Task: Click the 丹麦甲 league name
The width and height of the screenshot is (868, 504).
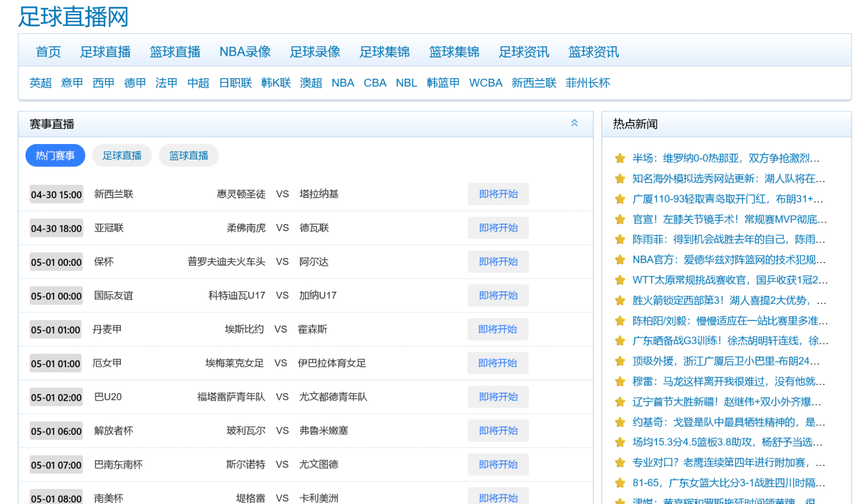Action: point(107,329)
